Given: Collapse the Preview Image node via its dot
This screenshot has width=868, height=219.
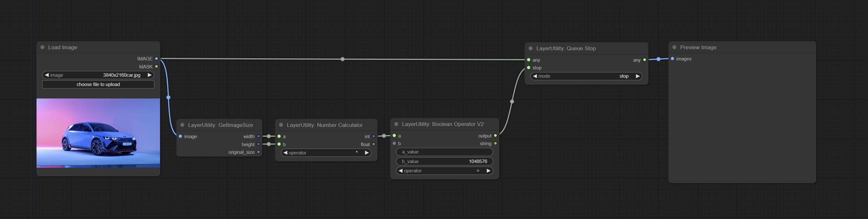Looking at the screenshot, I should [674, 47].
